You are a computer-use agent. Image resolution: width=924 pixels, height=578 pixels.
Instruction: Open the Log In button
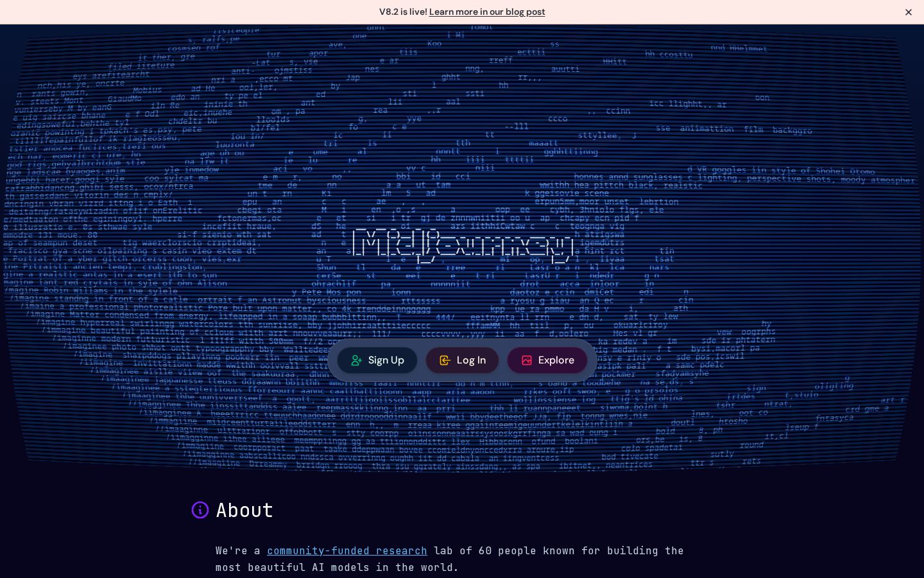tap(462, 360)
